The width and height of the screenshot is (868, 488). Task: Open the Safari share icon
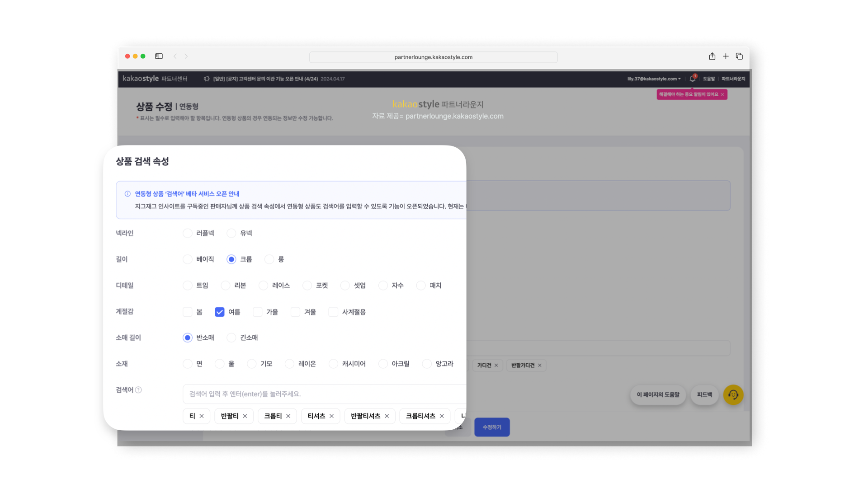pos(712,56)
